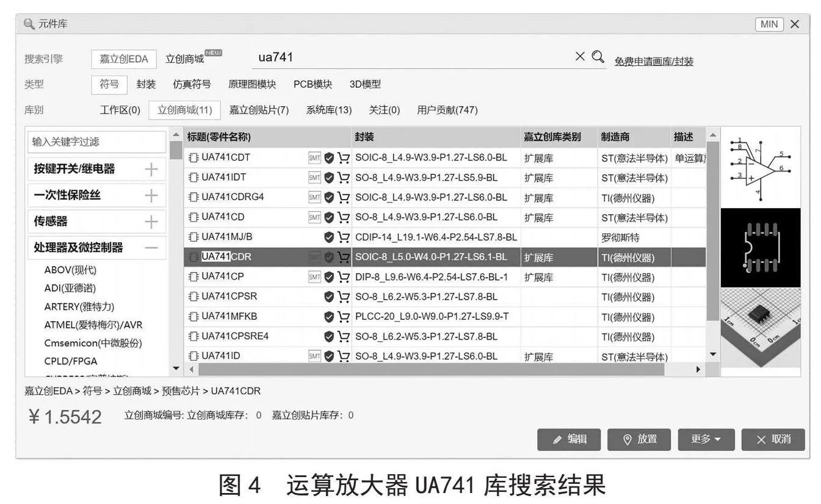Click the results table scroll-up arrow
Image resolution: width=821 pixels, height=504 pixels.
tap(712, 135)
